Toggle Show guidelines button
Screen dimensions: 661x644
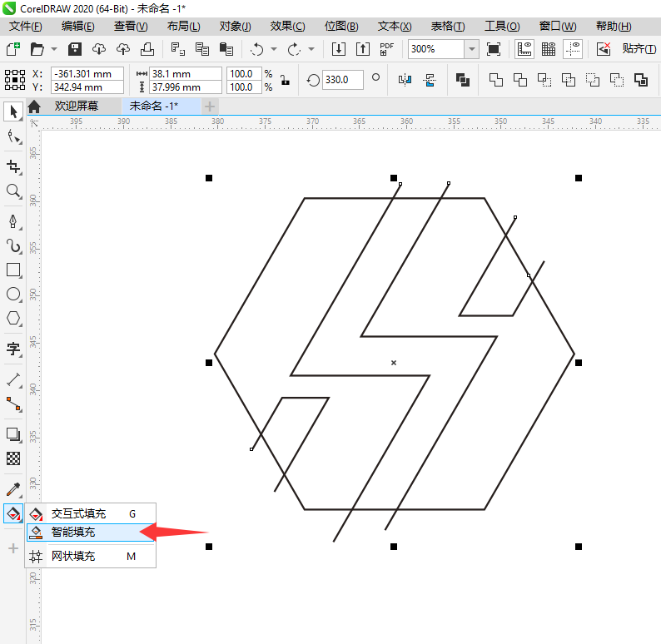(573, 49)
